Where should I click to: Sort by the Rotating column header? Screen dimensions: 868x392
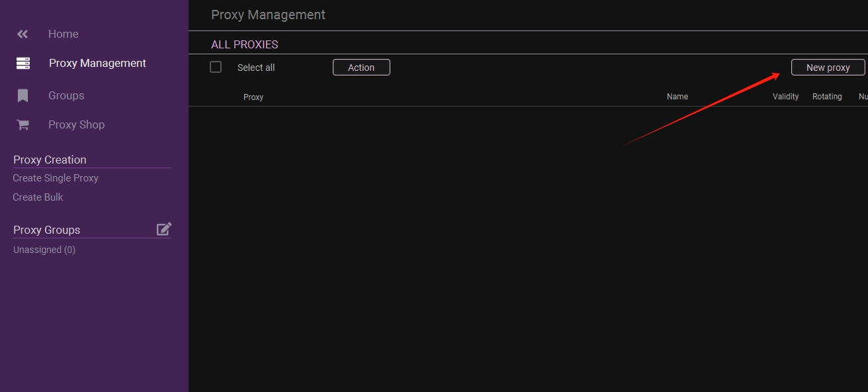tap(827, 97)
